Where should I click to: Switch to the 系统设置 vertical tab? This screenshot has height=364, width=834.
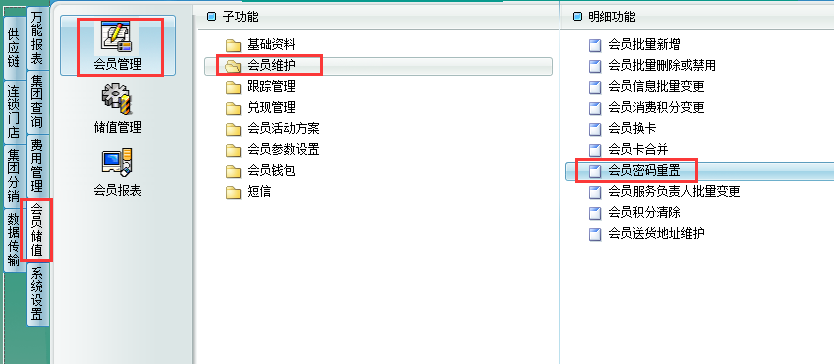[x=37, y=294]
